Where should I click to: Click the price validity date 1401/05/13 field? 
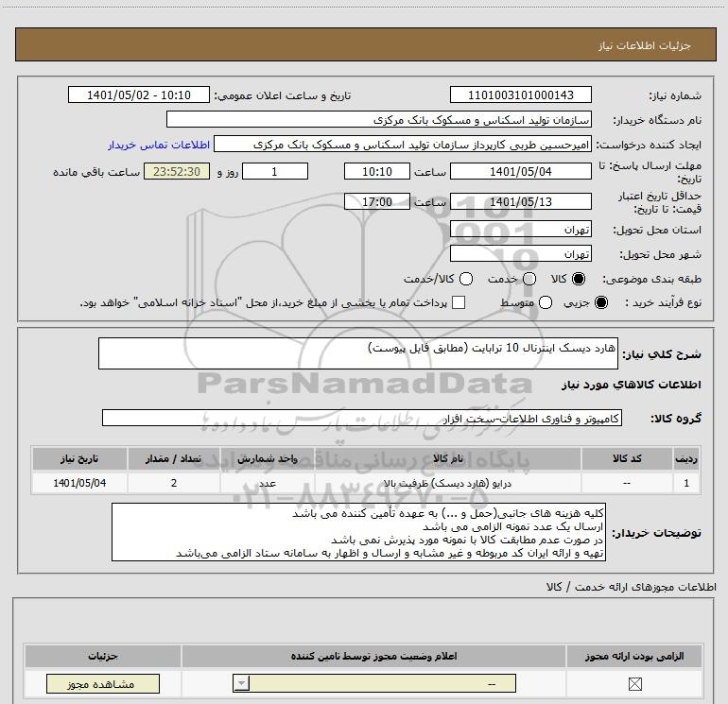(520, 201)
